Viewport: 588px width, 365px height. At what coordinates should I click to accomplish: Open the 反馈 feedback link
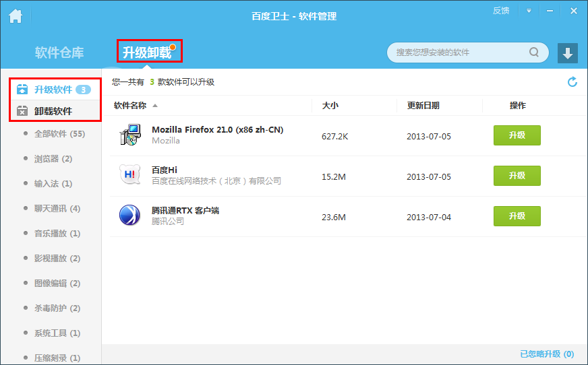501,11
